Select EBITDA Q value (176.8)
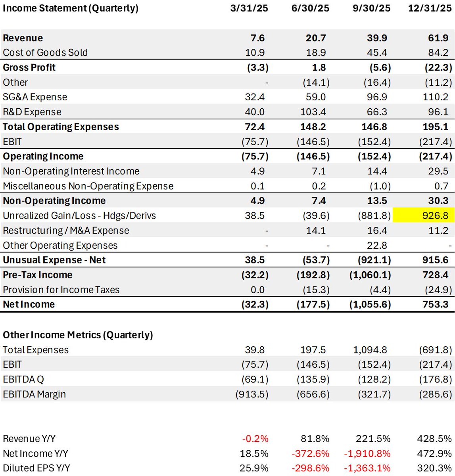Screen dimensions: 455x476 [436, 380]
